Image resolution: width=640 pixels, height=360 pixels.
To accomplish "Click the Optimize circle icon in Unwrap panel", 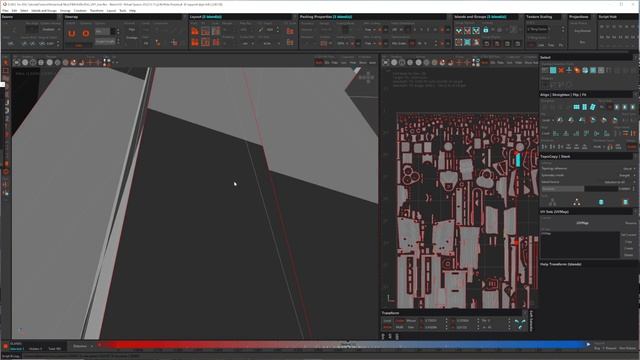I will tap(86, 33).
